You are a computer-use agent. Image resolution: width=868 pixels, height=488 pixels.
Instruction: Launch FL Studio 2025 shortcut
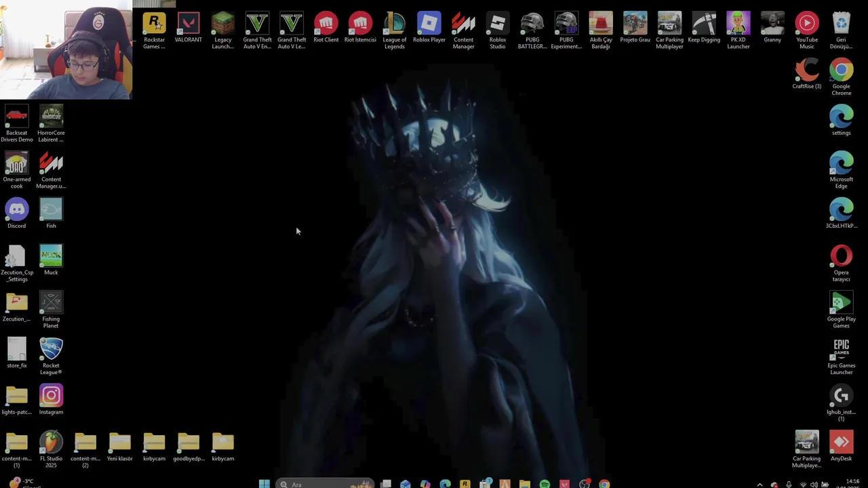[x=51, y=449]
